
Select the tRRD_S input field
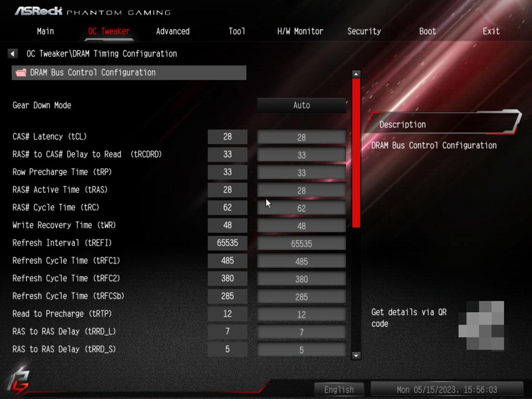(301, 350)
